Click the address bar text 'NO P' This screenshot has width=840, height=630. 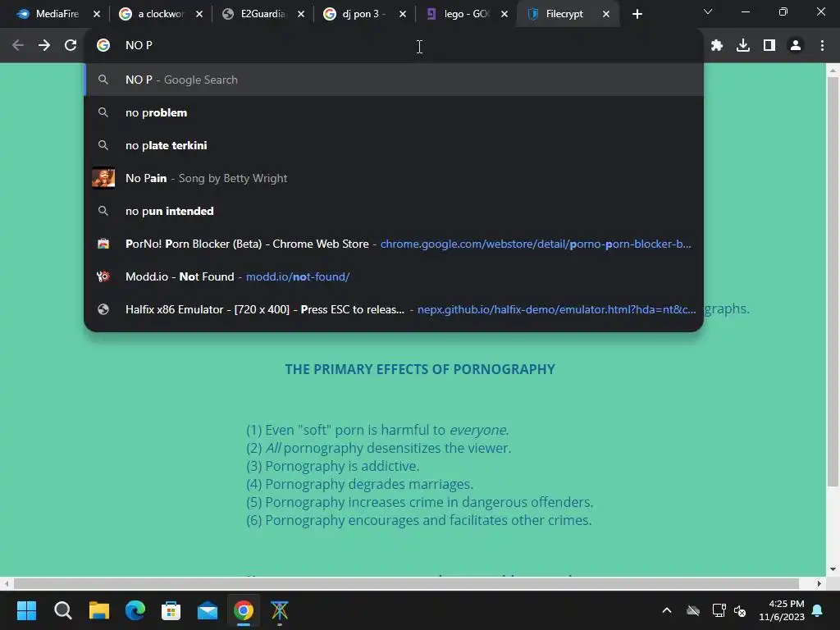[139, 46]
